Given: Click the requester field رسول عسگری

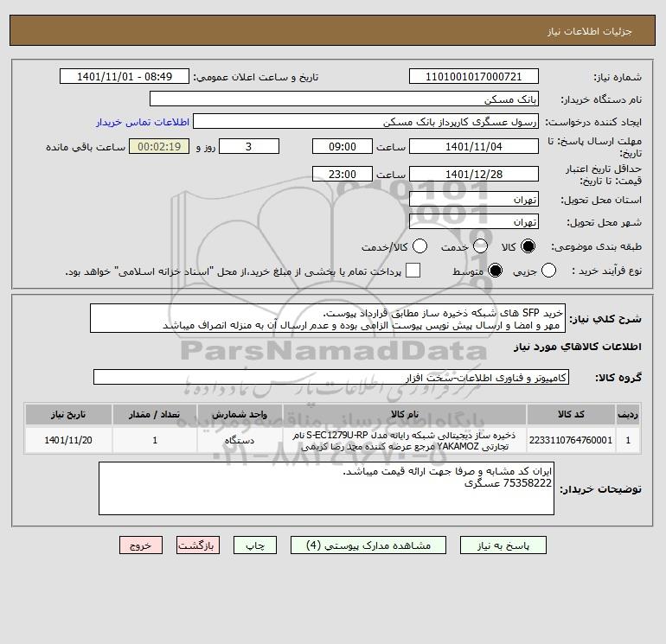Looking at the screenshot, I should pyautogui.click(x=366, y=121).
